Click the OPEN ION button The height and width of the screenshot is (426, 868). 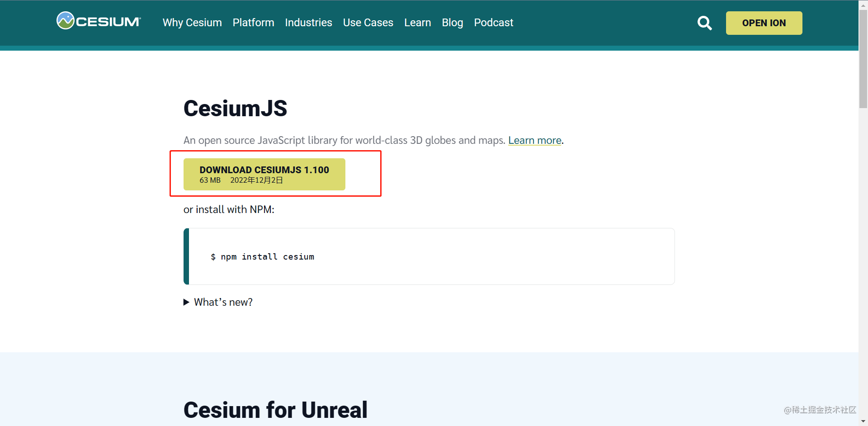point(764,23)
